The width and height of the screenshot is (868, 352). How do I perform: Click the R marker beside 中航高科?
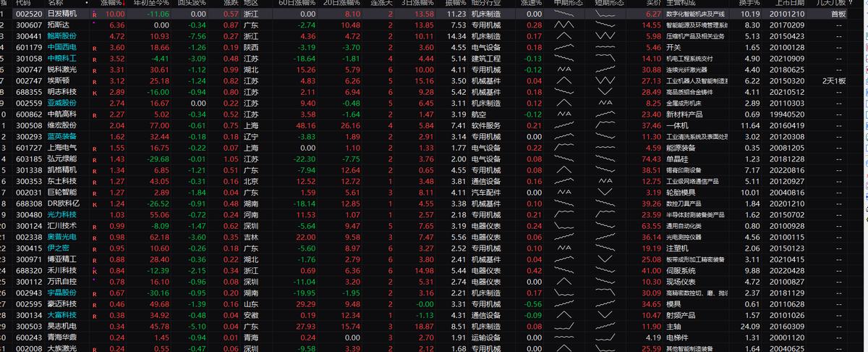[94, 114]
